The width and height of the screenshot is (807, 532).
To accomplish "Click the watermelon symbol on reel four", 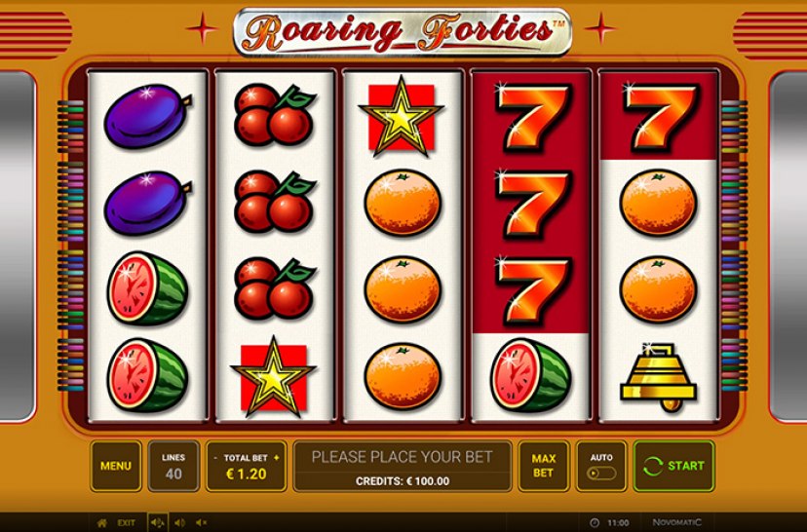I will pyautogui.click(x=530, y=375).
